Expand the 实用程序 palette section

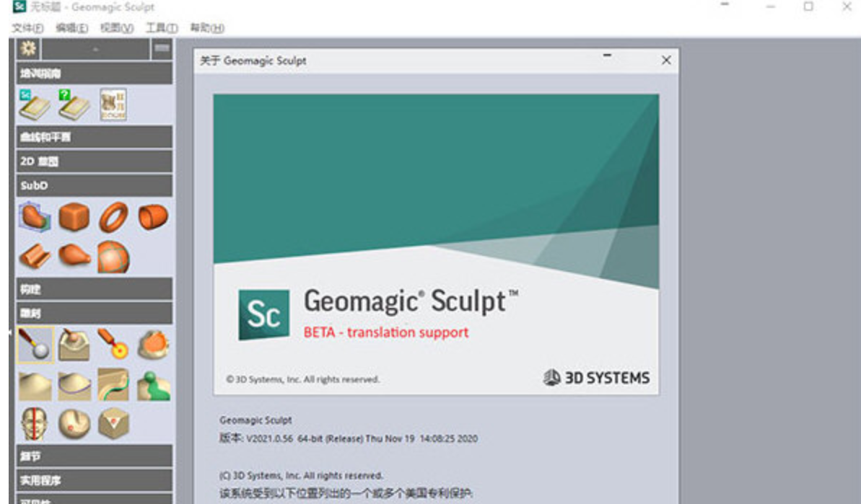coord(94,480)
